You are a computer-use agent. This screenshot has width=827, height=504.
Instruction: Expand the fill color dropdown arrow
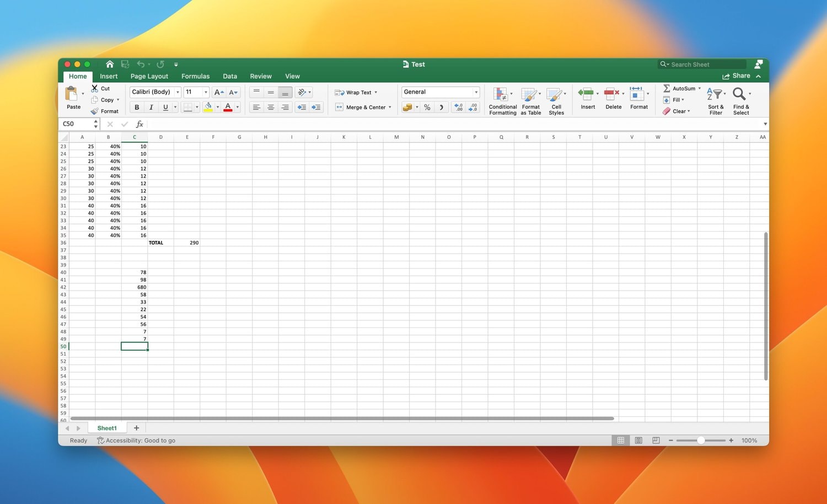[217, 107]
